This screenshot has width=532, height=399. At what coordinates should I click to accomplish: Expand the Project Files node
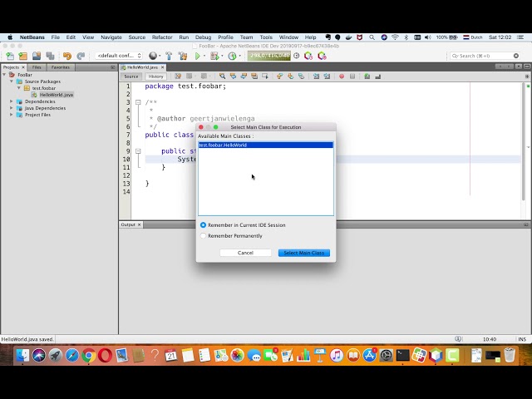[12, 115]
